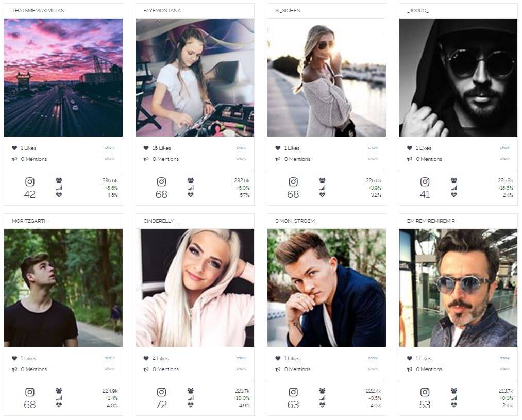This screenshot has width=522, height=420.
Task: Open the MORITZGARTH profile name link
Action: point(29,221)
